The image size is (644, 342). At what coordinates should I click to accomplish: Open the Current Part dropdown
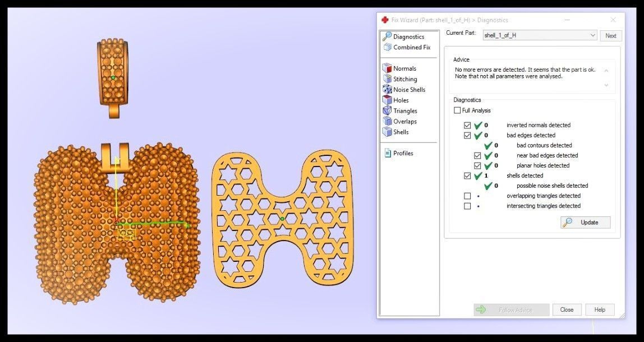[540, 35]
